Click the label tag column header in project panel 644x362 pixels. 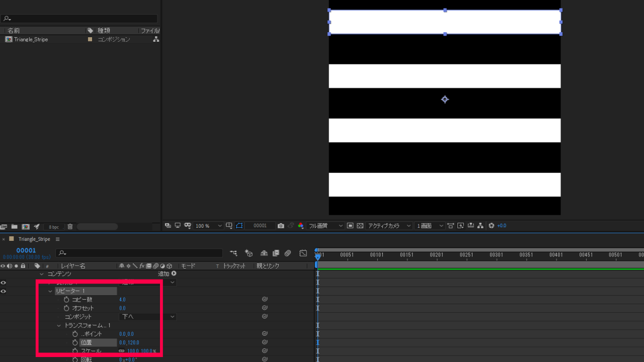point(90,31)
